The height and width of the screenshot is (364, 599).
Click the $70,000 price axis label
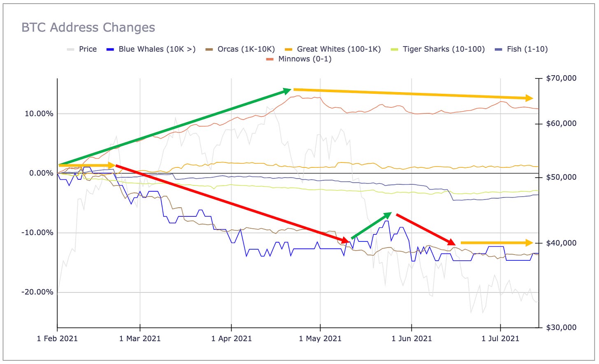(x=561, y=78)
